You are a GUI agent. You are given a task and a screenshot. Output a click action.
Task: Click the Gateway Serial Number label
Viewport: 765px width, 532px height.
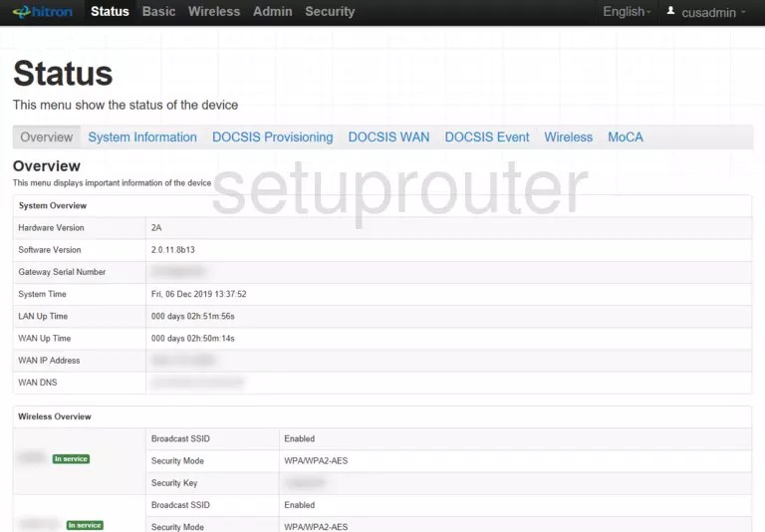click(62, 272)
